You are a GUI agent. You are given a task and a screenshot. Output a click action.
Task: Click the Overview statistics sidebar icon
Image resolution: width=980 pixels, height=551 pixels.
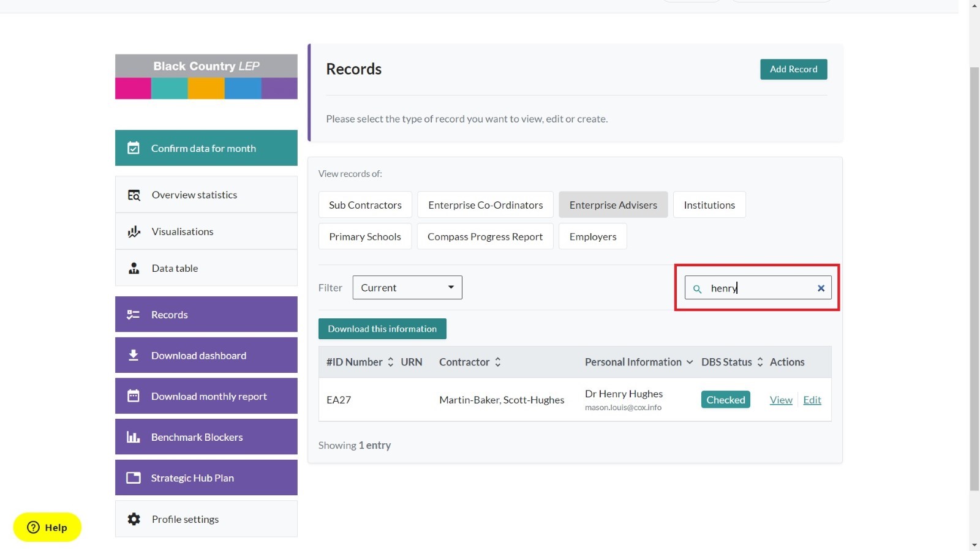[x=134, y=195]
